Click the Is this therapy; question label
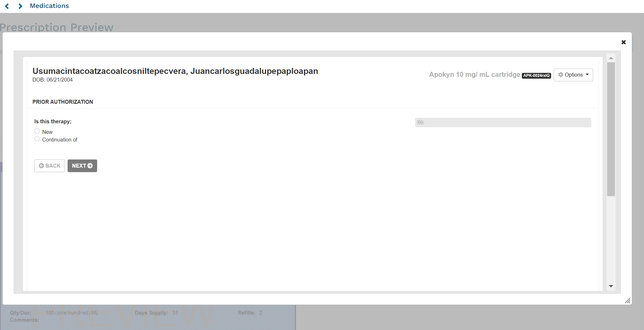This screenshot has width=644, height=330. click(x=53, y=121)
